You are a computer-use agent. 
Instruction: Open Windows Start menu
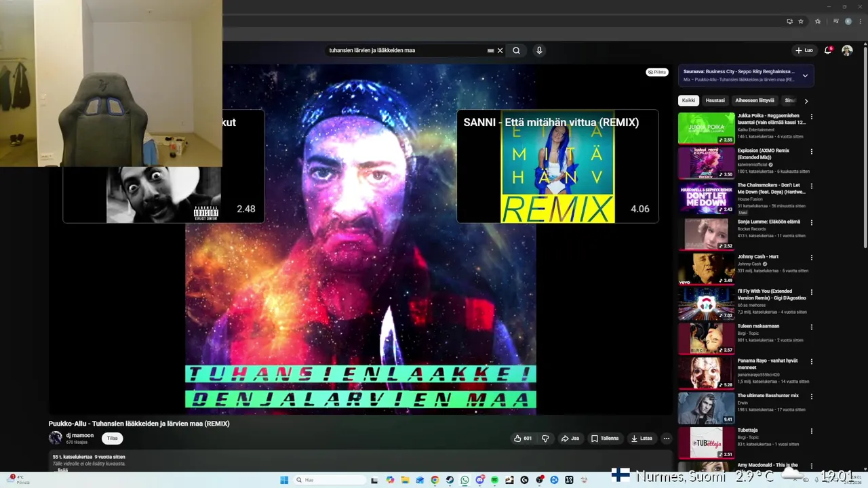pyautogui.click(x=284, y=480)
